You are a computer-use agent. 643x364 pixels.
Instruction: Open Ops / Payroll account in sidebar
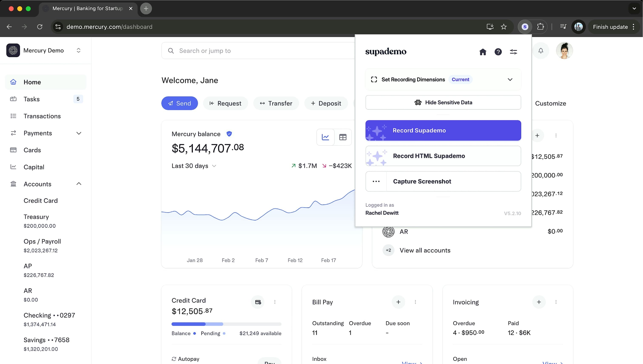coord(42,245)
